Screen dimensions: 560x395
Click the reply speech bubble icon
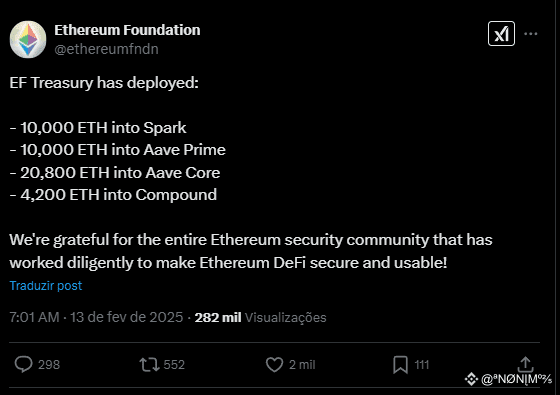point(24,365)
